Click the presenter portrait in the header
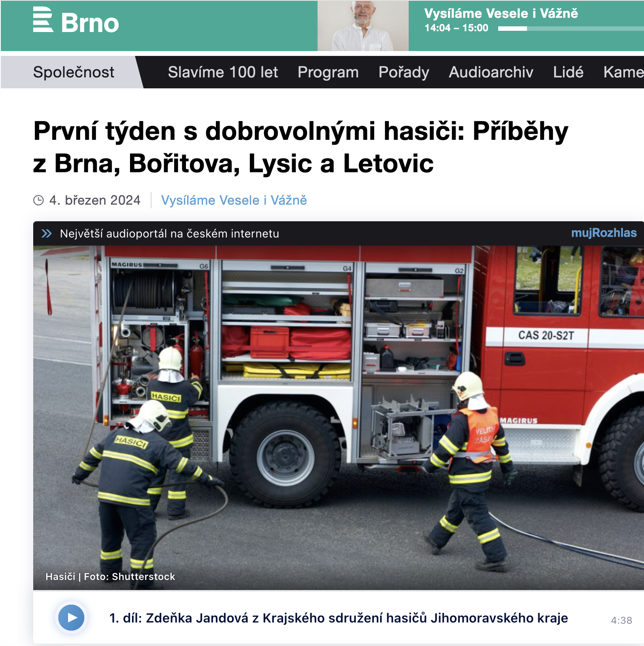 (x=363, y=26)
